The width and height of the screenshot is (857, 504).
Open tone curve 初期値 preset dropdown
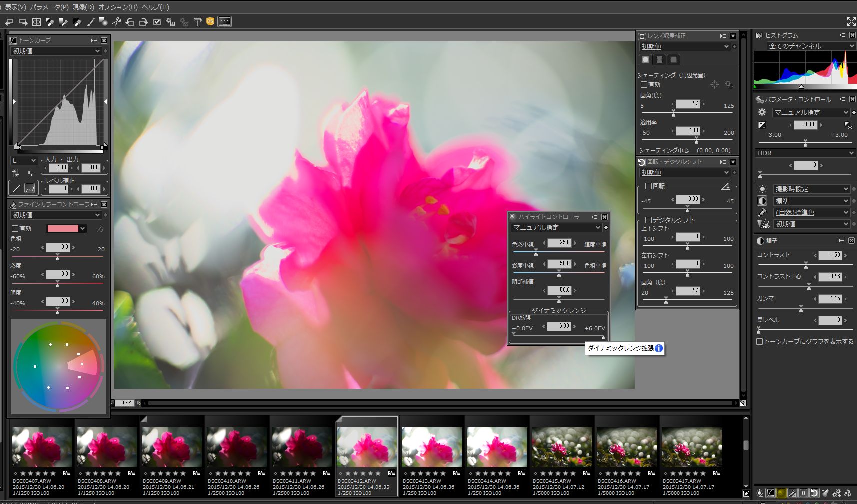coord(56,51)
